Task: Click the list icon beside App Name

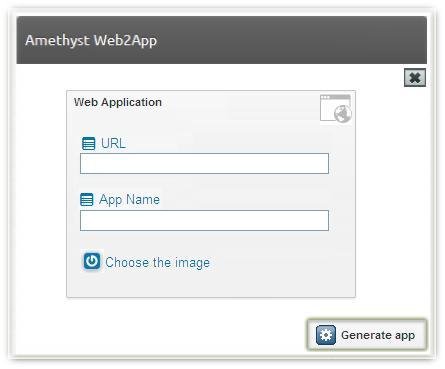Action: (x=87, y=200)
